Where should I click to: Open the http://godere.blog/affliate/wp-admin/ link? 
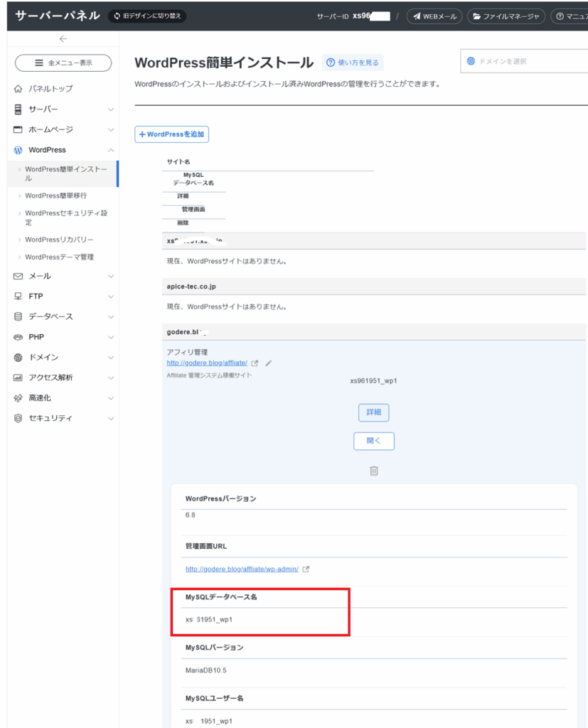242,569
